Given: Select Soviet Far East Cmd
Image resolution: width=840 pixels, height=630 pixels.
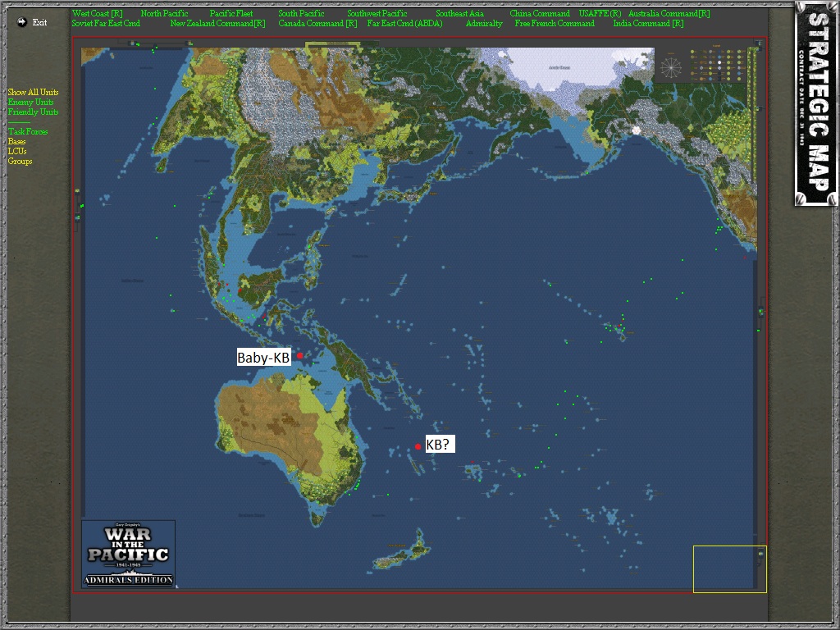Looking at the screenshot, I should click(106, 24).
